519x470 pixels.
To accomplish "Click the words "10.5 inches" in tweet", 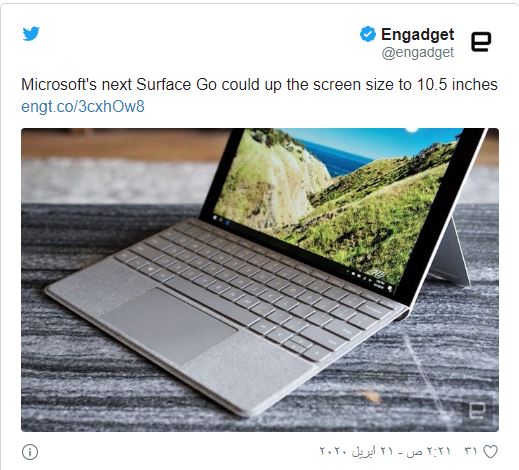I will click(457, 85).
